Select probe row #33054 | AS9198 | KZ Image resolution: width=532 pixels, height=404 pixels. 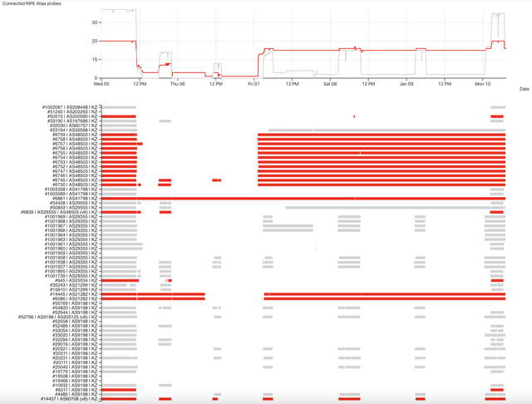coord(75,330)
